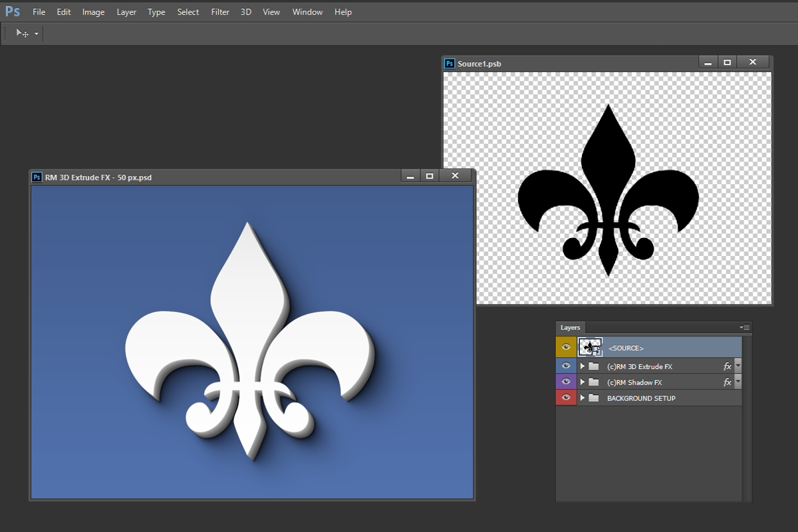798x532 pixels.
Task: Click the Photoshop Ps logo in menu bar
Action: pyautogui.click(x=12, y=12)
